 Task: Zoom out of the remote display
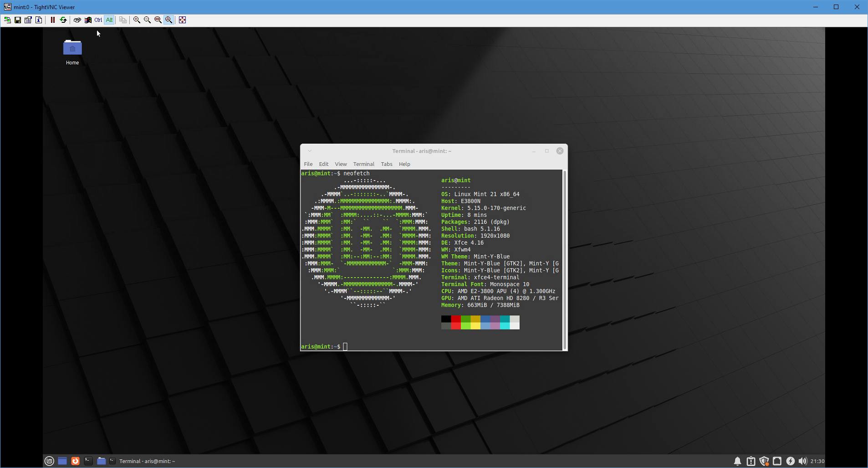pos(147,20)
